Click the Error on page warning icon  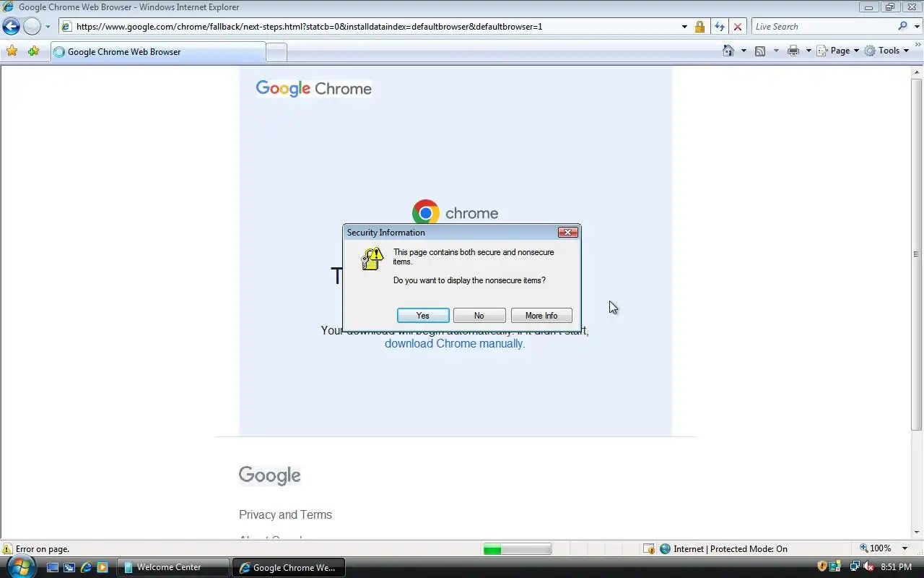pyautogui.click(x=7, y=549)
